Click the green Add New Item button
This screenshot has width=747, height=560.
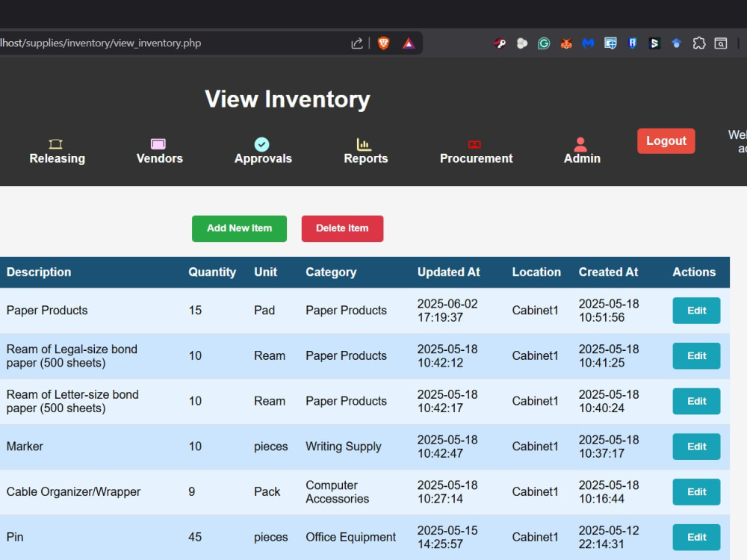tap(239, 228)
